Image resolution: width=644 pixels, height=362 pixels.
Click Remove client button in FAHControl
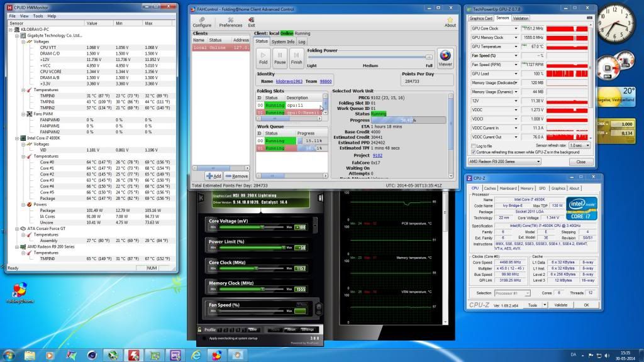tap(236, 176)
